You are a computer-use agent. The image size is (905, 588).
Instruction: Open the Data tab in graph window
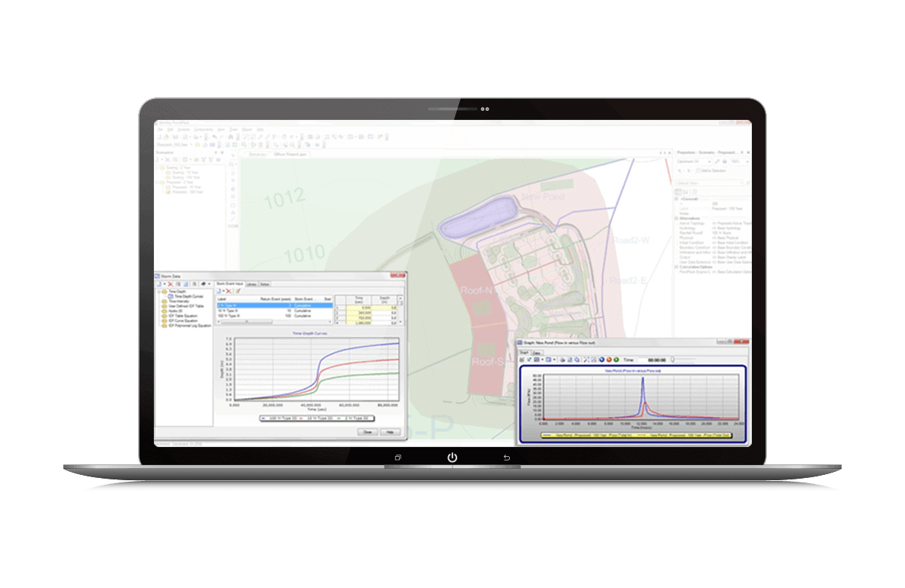(x=537, y=352)
